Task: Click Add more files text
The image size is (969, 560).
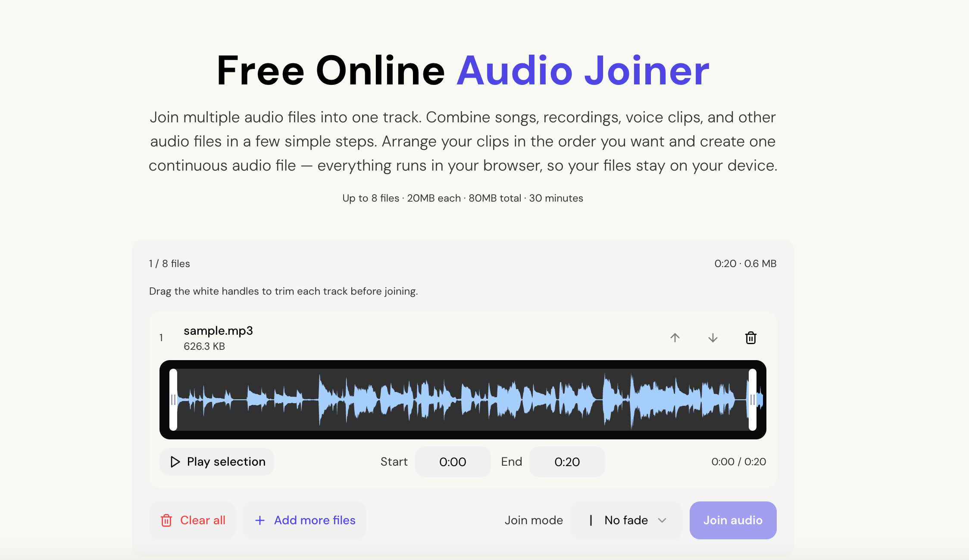Action: point(315,520)
